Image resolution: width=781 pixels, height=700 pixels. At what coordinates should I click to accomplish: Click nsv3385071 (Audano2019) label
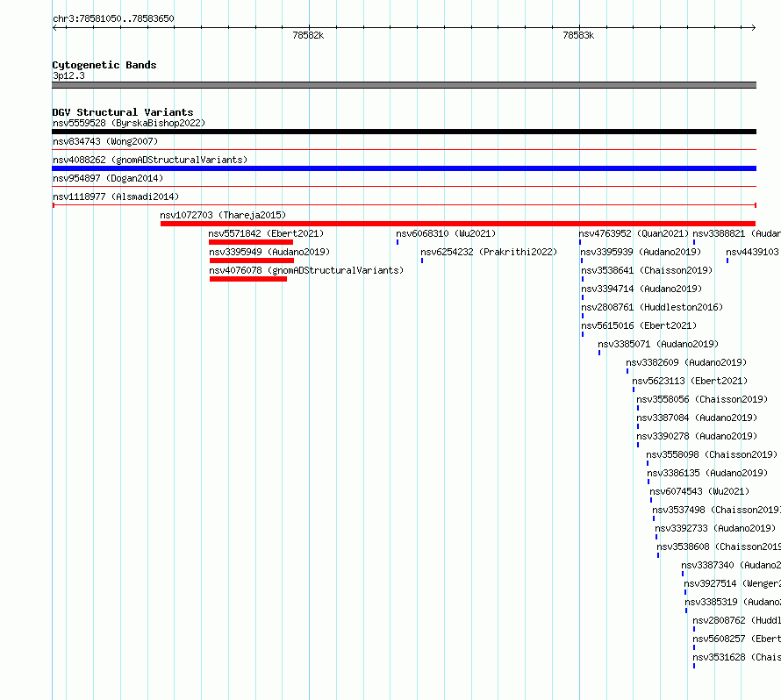pyautogui.click(x=658, y=344)
